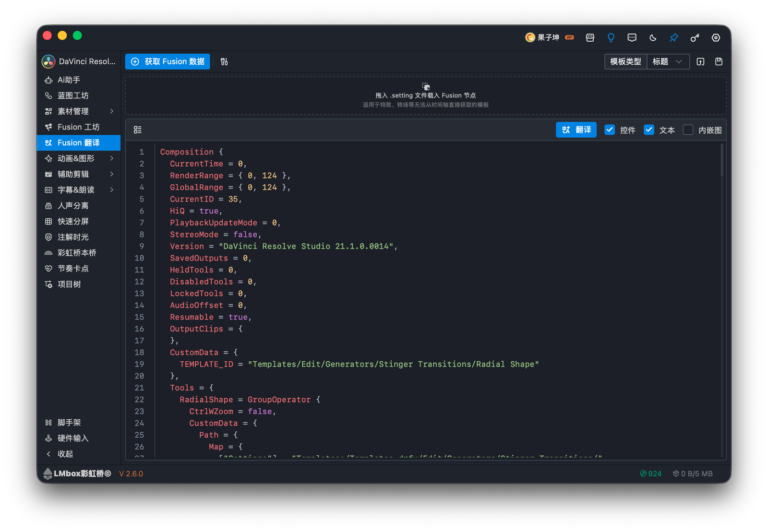The image size is (768, 532).
Task: Click the code editor vertical scrollbar
Action: click(x=722, y=161)
